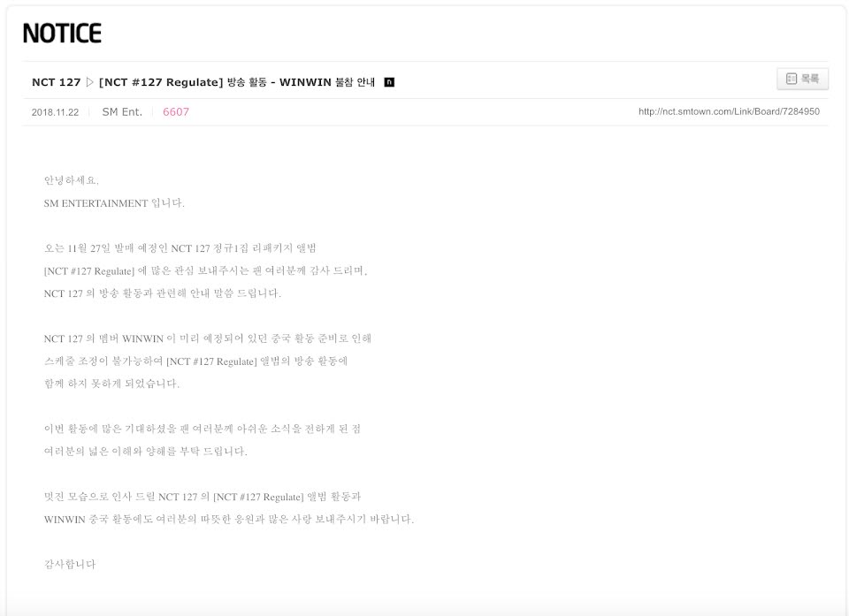Click the line 'NCT 127 의 멤버 WINWIN 이'
Screen dimensions: 849x616
208,338
